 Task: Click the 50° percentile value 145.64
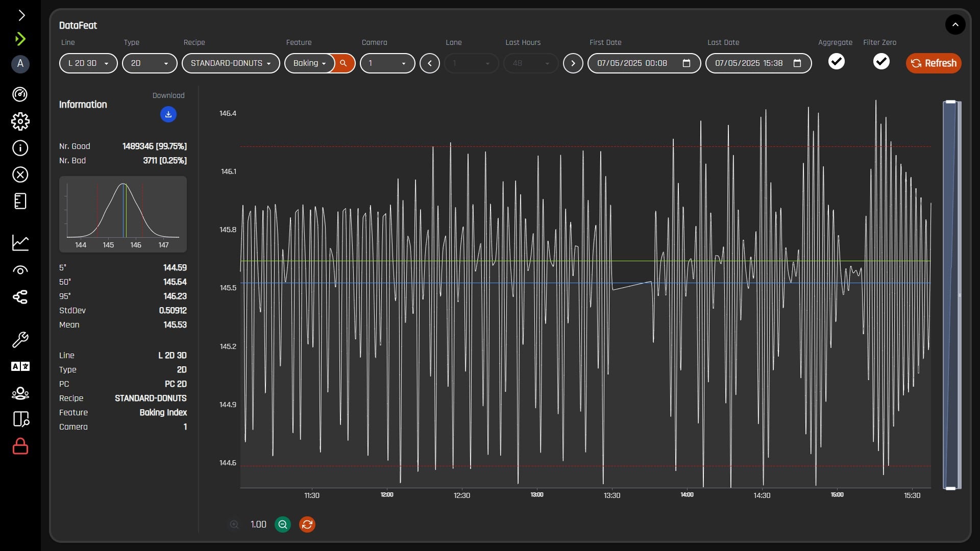pos(175,282)
